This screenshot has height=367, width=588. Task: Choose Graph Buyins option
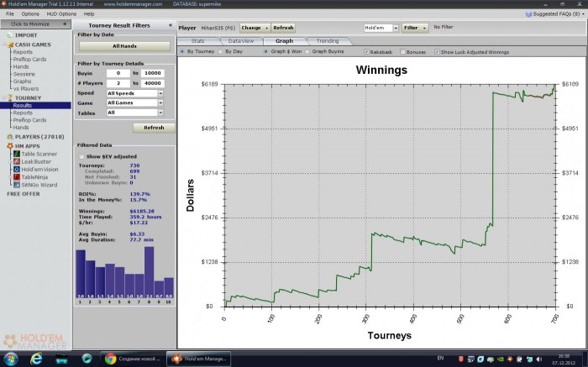(x=307, y=51)
